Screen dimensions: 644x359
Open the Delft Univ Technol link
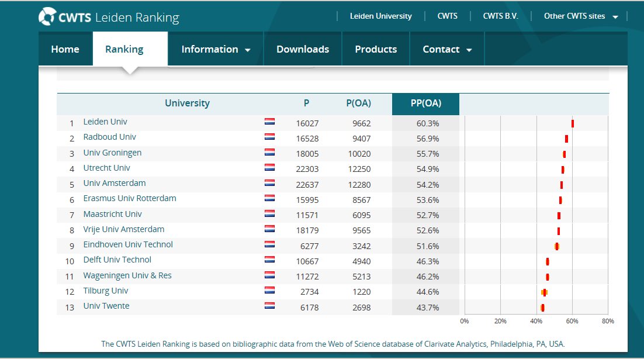coord(117,260)
